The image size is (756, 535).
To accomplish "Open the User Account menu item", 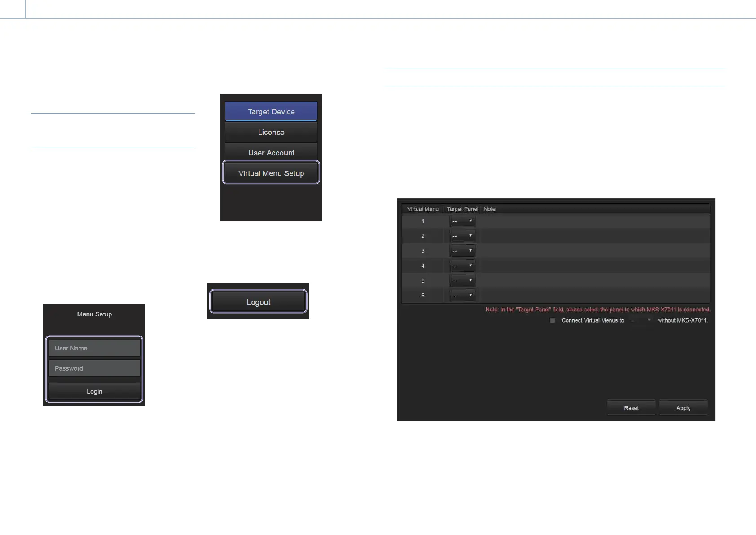I will pos(271,153).
